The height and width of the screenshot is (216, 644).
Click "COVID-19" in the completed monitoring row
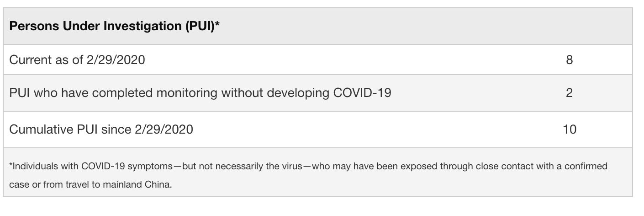[x=362, y=93]
